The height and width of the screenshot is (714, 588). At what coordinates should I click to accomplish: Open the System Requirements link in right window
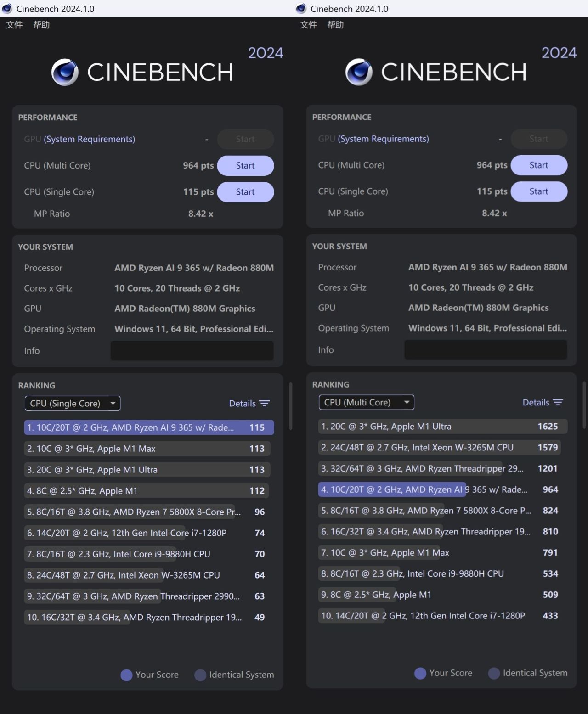(384, 139)
